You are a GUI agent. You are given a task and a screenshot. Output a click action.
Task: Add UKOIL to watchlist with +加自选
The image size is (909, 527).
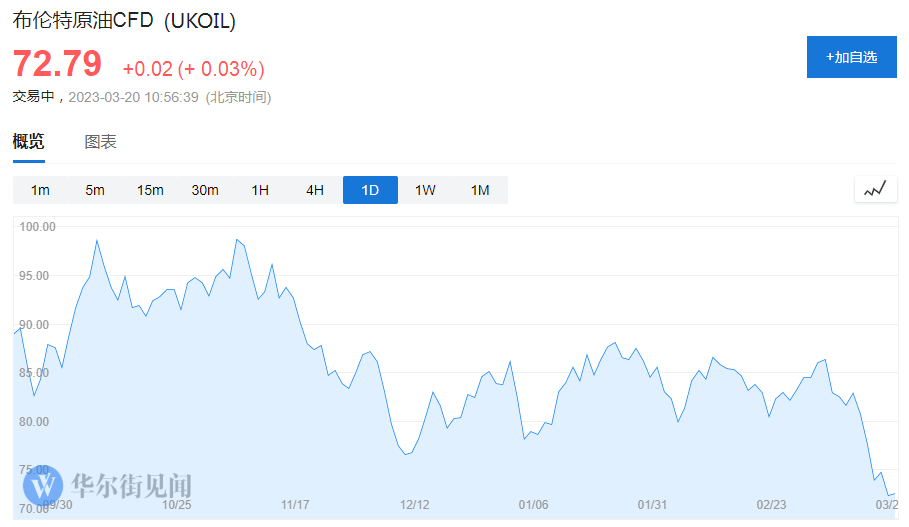tap(851, 57)
